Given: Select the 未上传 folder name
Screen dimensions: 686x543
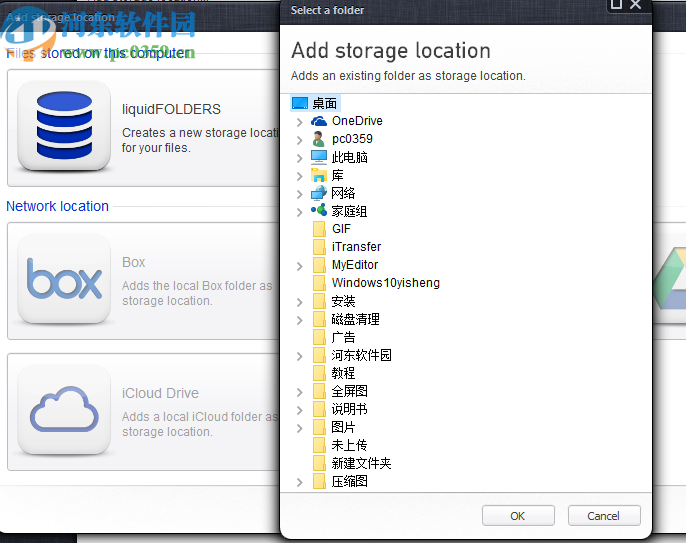Looking at the screenshot, I should tap(349, 445).
